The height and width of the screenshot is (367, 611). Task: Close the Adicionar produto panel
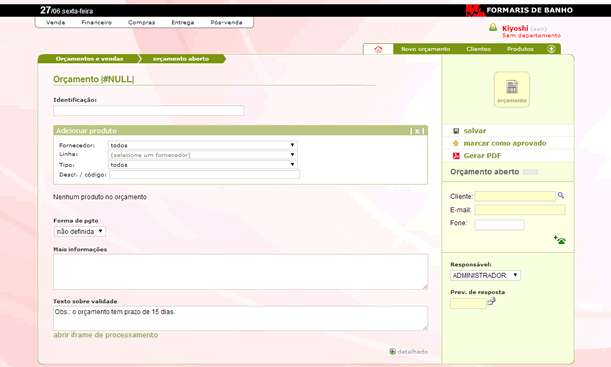417,131
